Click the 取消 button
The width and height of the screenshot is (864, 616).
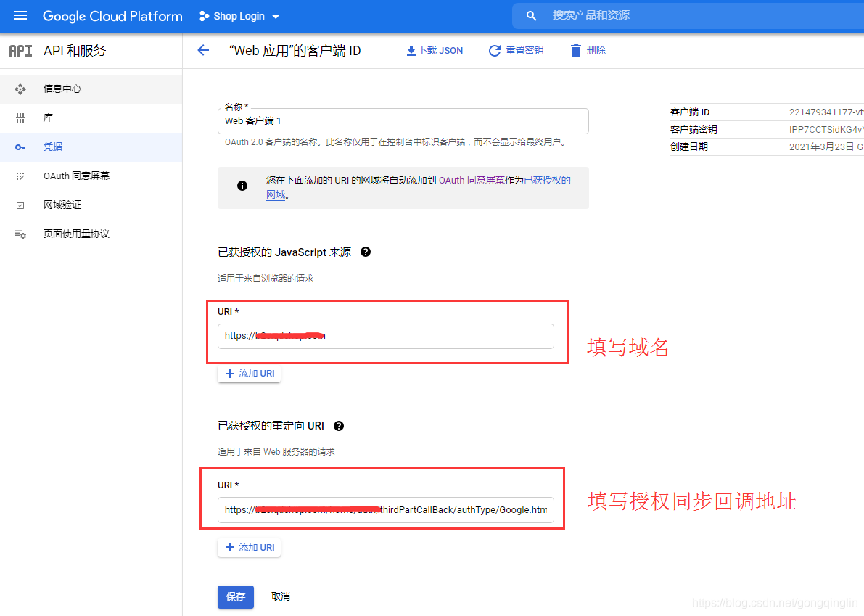pos(281,596)
